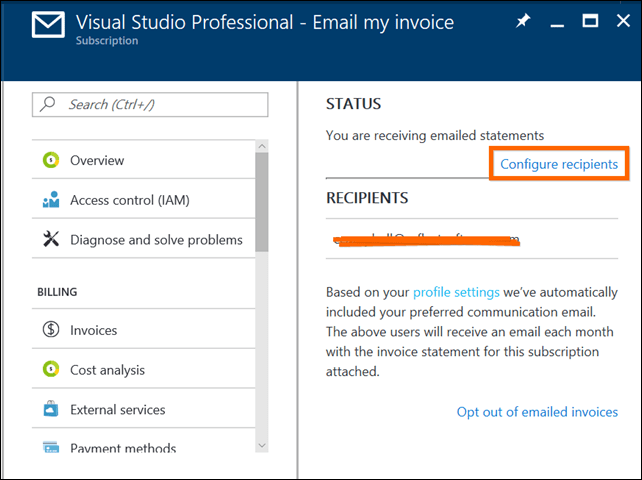Click the Cost analysis icon
This screenshot has width=642, height=480.
[50, 370]
